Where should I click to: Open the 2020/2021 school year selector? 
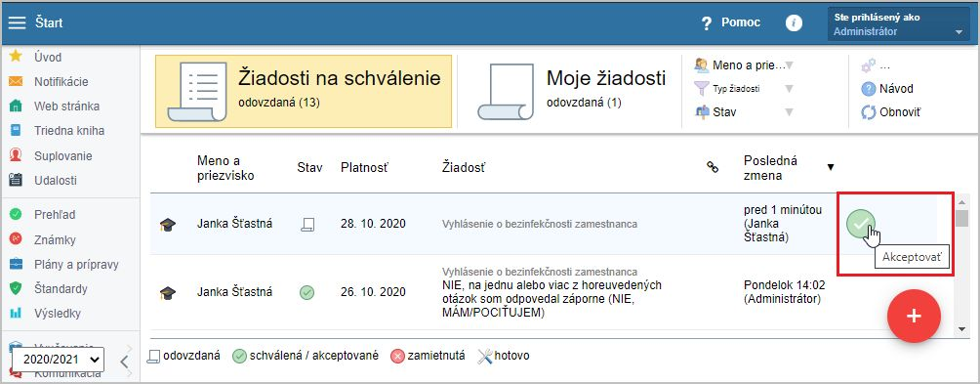coord(58,359)
